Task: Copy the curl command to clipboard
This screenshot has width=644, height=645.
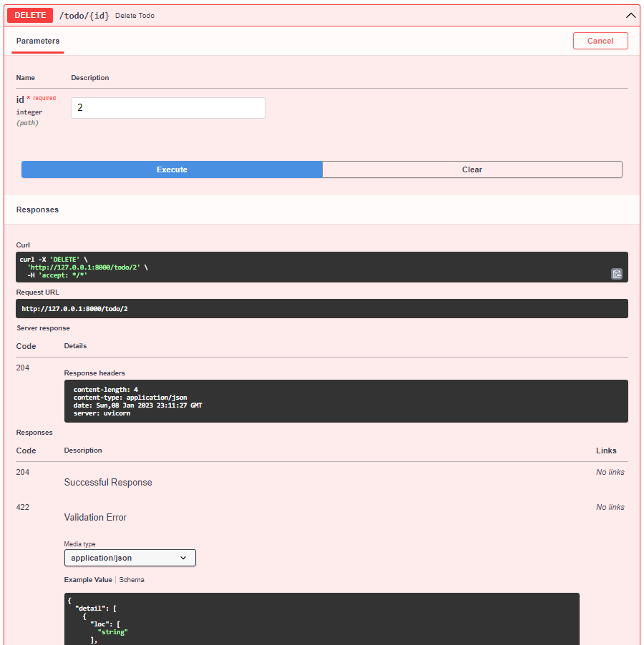Action: pos(616,274)
